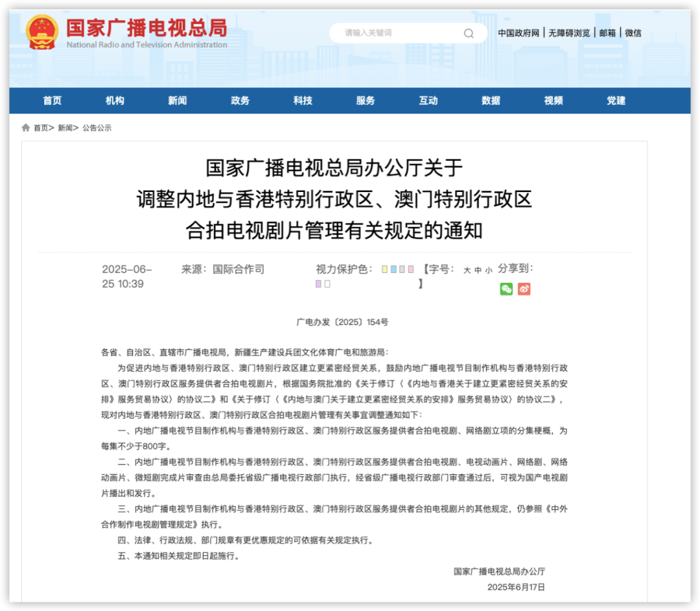The height and width of the screenshot is (611, 700).
Task: Open the 新闻 nav menu
Action: pos(177,101)
